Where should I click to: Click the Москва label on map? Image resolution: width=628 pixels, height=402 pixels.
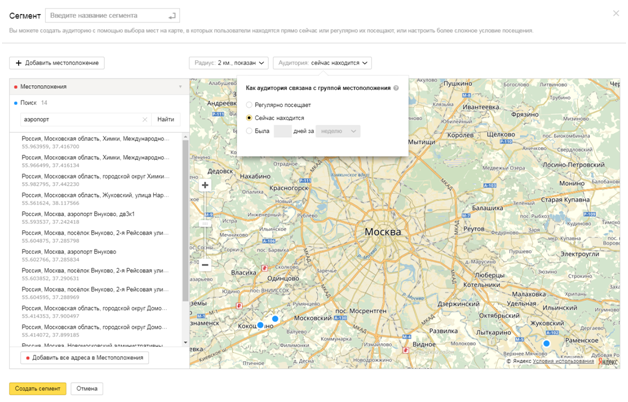coord(382,232)
